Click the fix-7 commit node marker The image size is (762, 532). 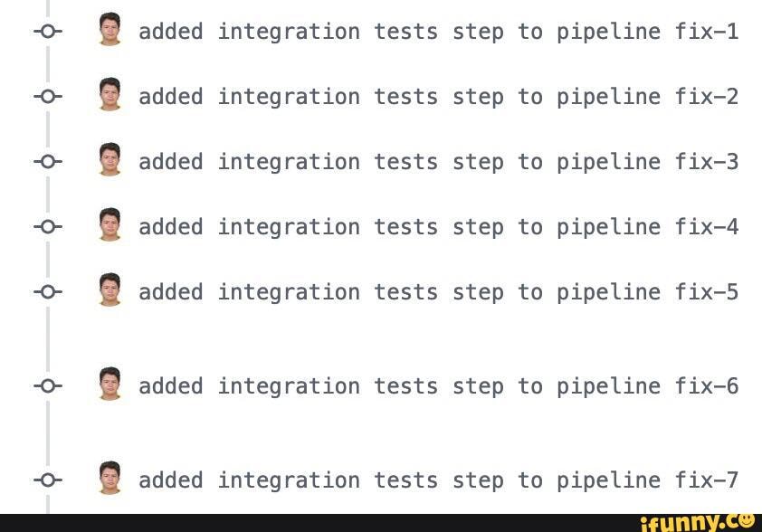[48, 480]
